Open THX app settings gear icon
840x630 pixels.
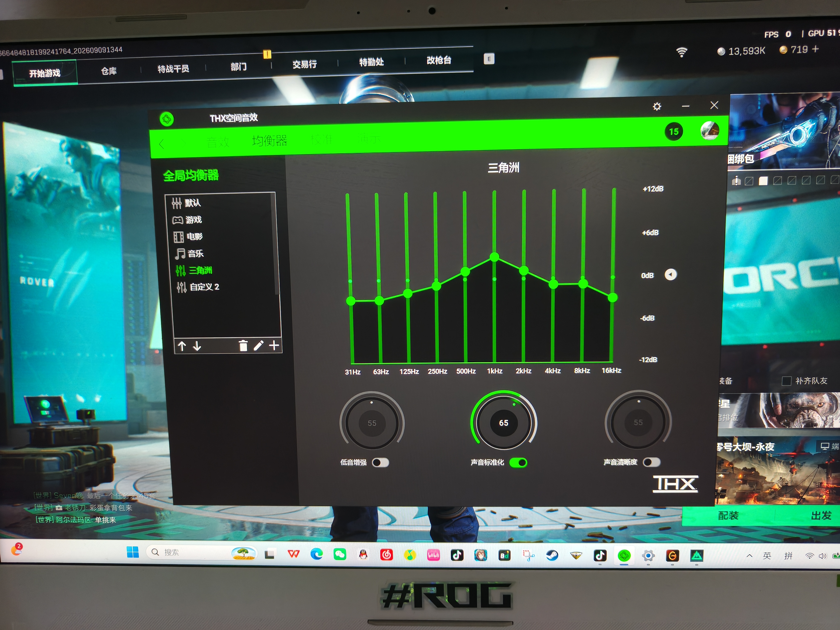657,106
